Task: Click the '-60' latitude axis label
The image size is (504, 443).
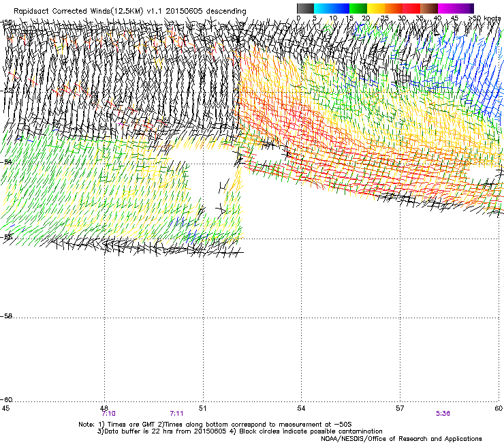Action: tap(6, 400)
